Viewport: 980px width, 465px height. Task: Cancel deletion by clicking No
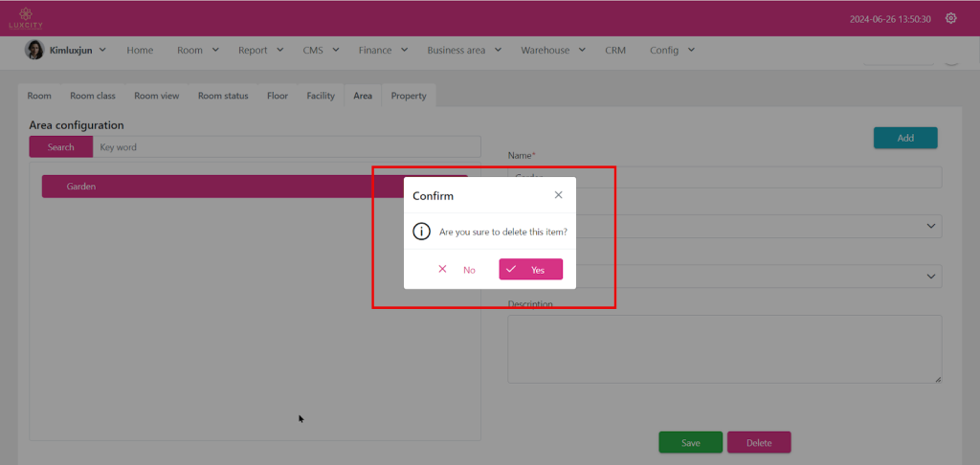(x=457, y=270)
